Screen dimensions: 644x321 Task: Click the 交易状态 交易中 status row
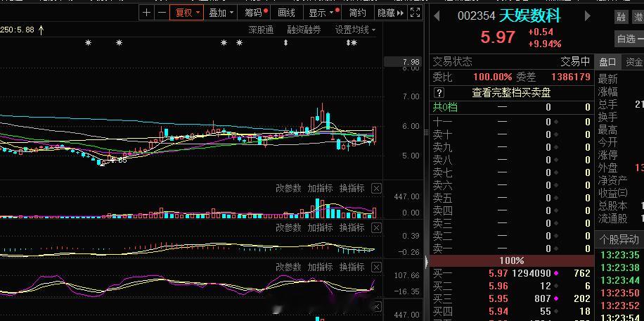click(x=511, y=62)
